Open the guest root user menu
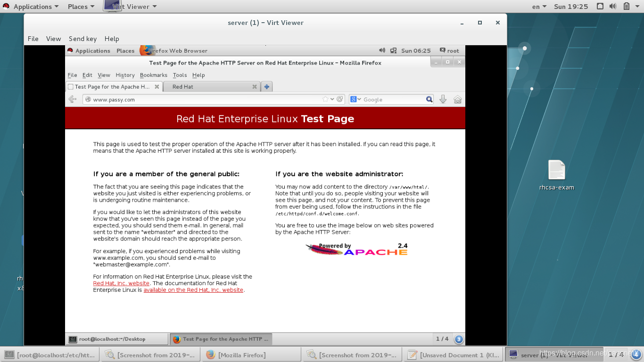 (449, 50)
